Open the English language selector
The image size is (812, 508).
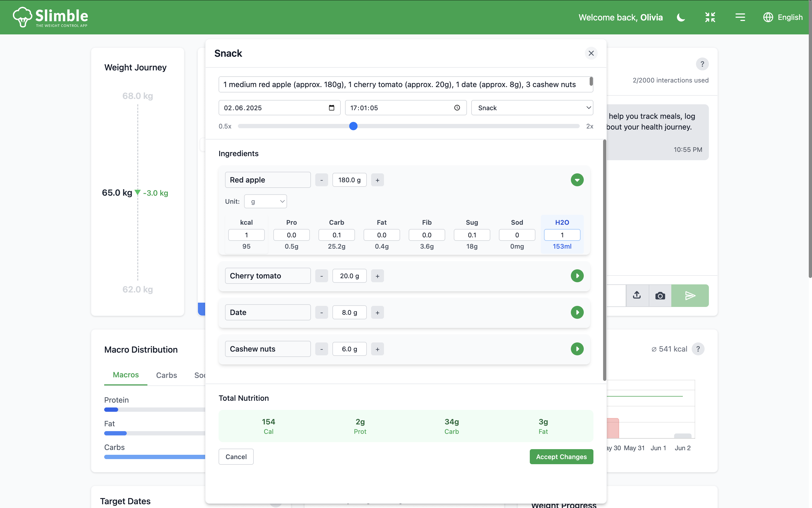783,17
